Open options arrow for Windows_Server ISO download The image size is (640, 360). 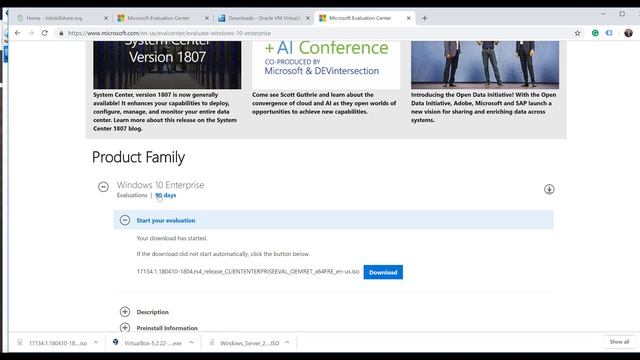tap(287, 342)
